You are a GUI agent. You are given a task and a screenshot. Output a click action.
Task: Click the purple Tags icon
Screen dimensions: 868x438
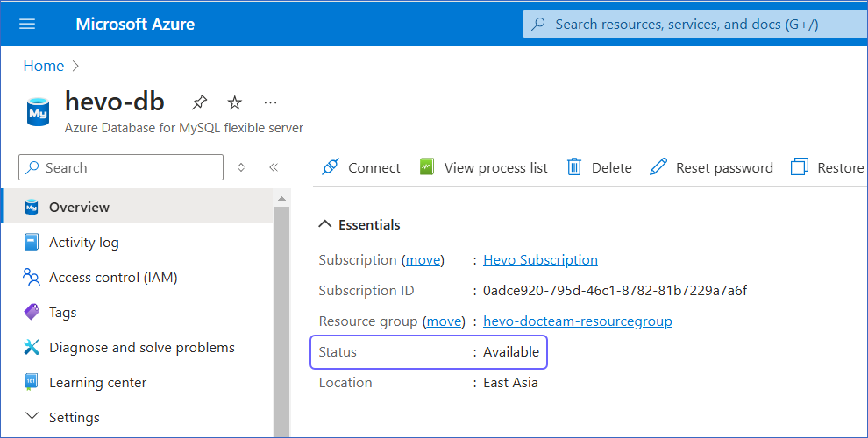coord(32,312)
